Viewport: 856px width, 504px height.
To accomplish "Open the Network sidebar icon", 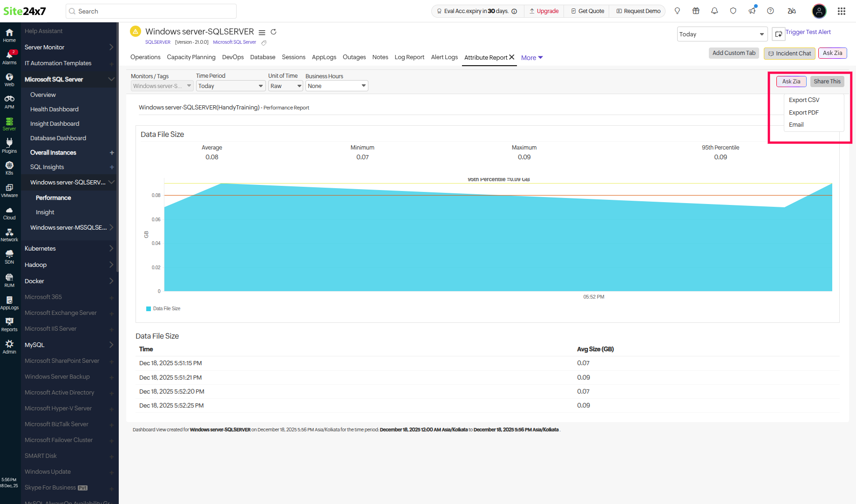I will (x=9, y=235).
